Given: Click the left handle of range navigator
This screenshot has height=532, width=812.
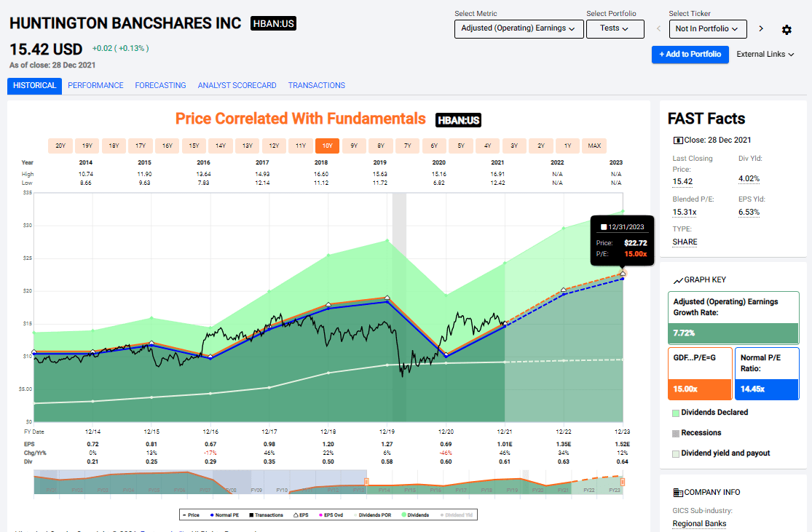Looking at the screenshot, I should (366, 483).
